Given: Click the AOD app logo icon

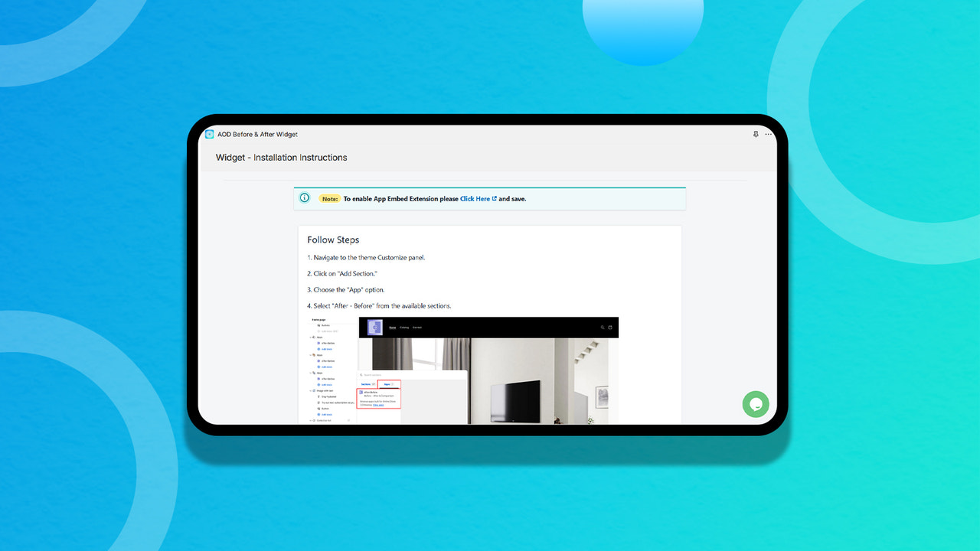Looking at the screenshot, I should tap(209, 134).
